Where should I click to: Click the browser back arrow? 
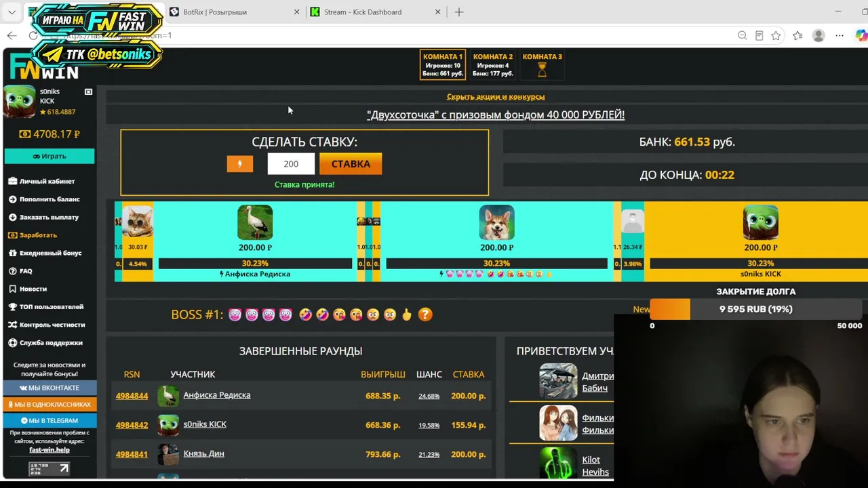[12, 35]
